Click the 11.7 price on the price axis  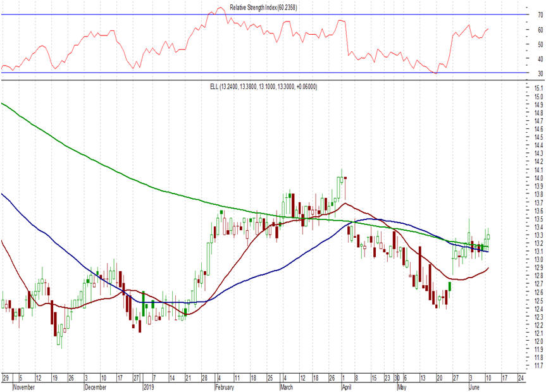[x=538, y=365]
